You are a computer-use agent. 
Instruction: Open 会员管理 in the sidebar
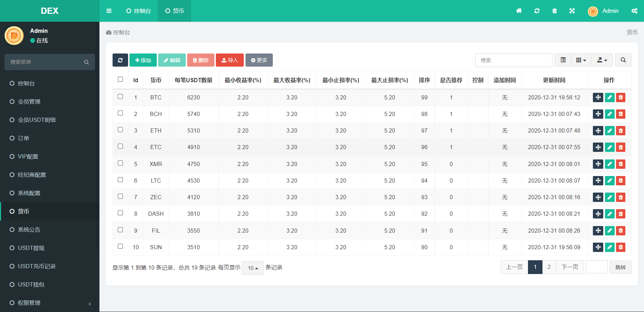50,101
